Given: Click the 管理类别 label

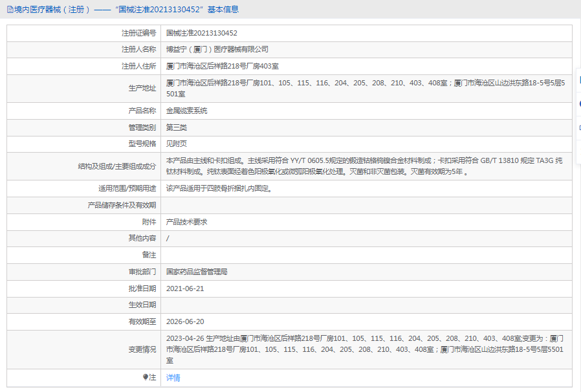Looking at the screenshot, I should (x=142, y=127).
